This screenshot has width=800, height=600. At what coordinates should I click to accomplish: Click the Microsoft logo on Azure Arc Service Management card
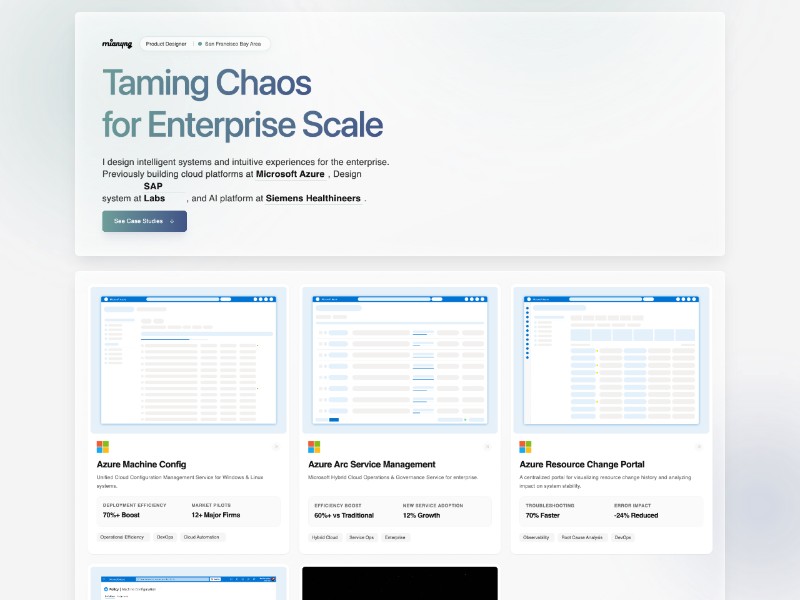click(314, 447)
